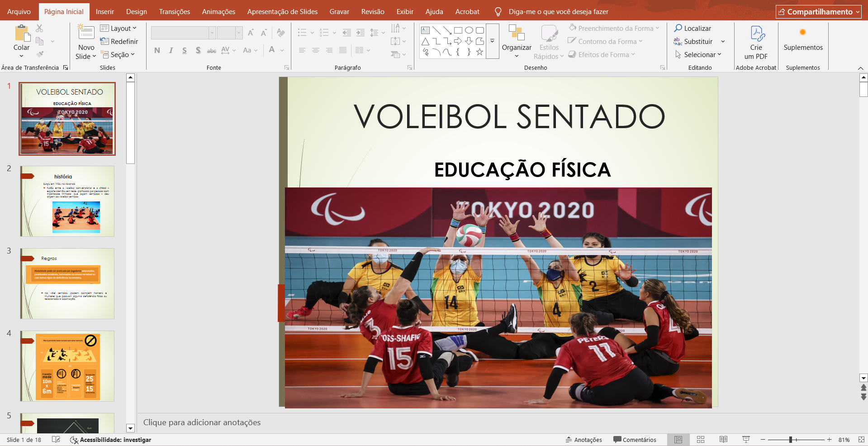Click the Redefinir slide button
The width and height of the screenshot is (868, 446).
(x=119, y=41)
